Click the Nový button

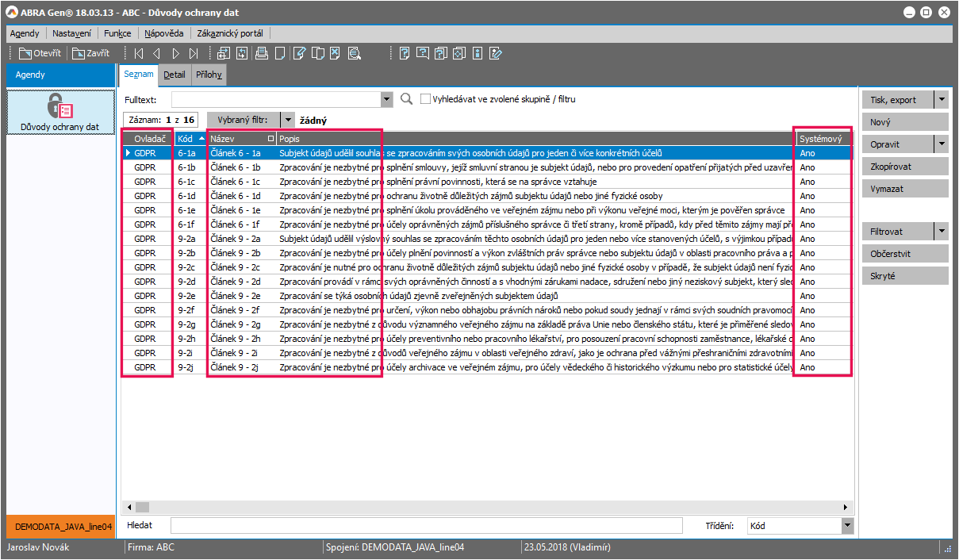pos(904,122)
